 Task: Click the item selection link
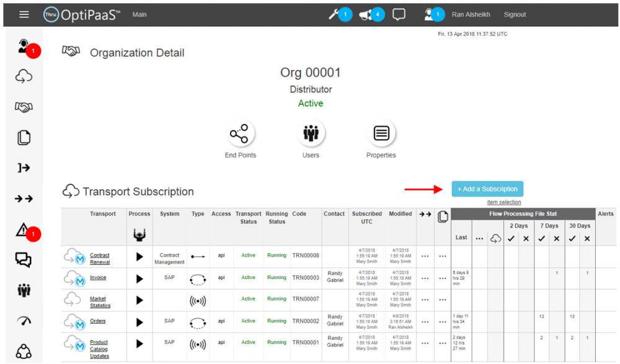[503, 202]
